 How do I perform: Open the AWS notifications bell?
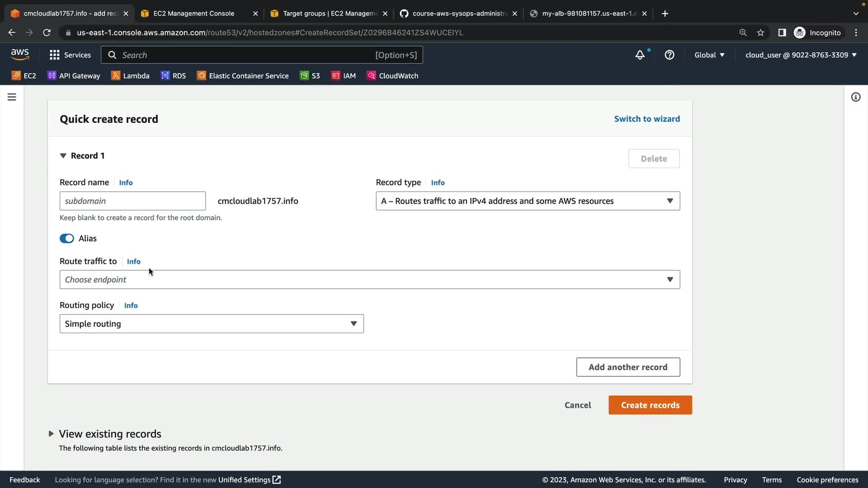[640, 55]
